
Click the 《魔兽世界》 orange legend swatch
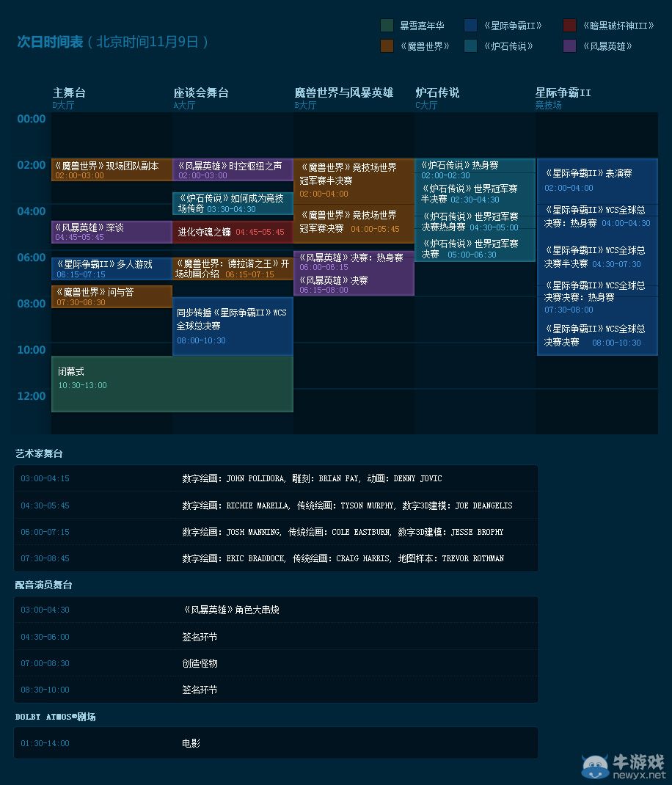point(387,46)
